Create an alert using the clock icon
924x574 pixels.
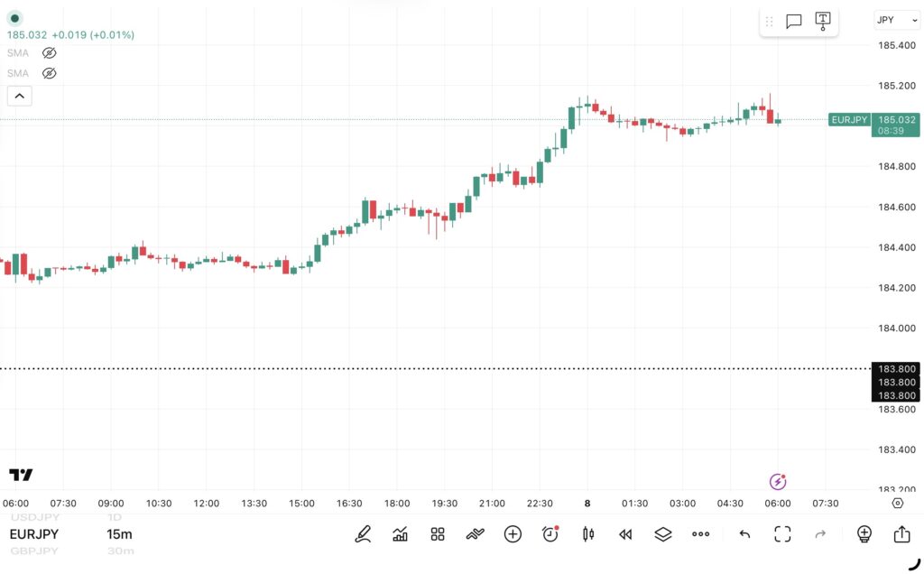550,533
